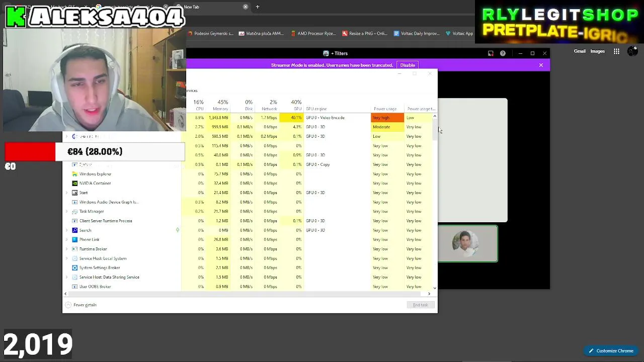Click the horizontal scrollbar right arrow
The image size is (644, 362).
tap(429, 294)
